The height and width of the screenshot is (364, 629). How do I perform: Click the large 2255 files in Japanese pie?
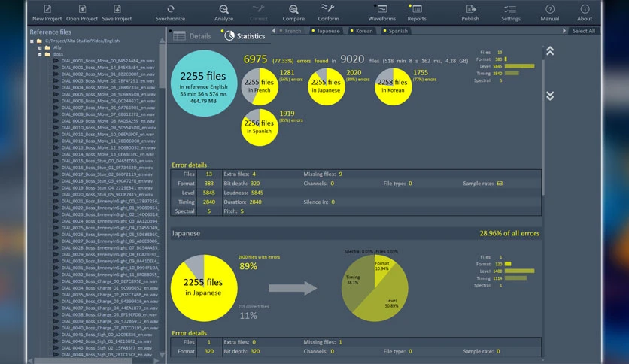tap(204, 288)
